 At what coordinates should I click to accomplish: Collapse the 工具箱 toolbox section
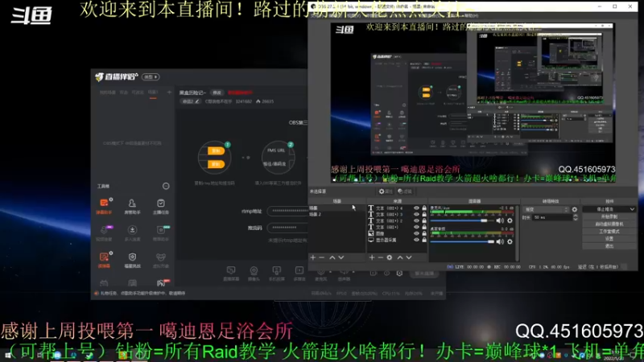[x=166, y=186]
